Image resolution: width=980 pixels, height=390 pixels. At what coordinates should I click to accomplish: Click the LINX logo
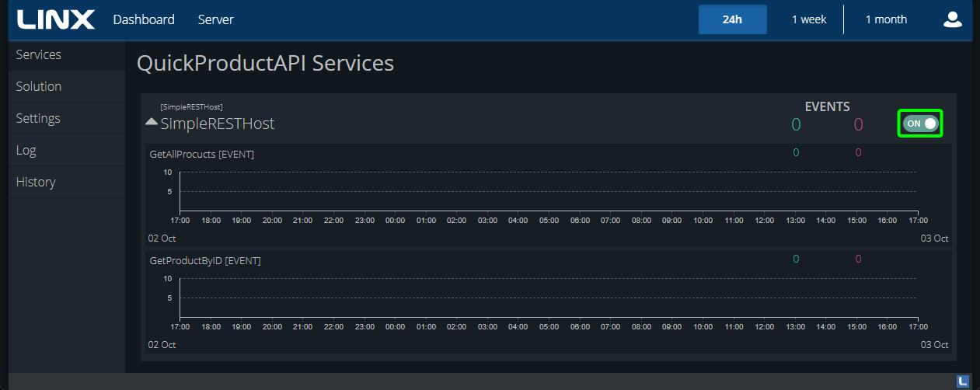tap(55, 19)
